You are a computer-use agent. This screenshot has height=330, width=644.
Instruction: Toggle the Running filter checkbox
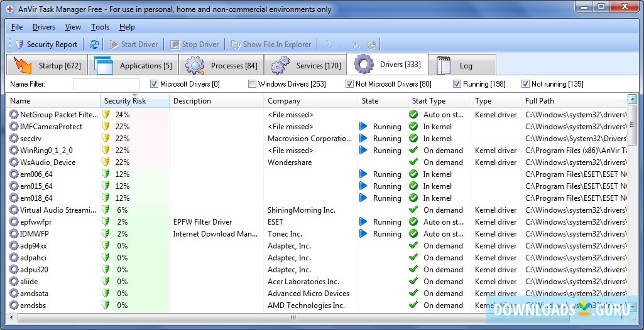pos(457,84)
